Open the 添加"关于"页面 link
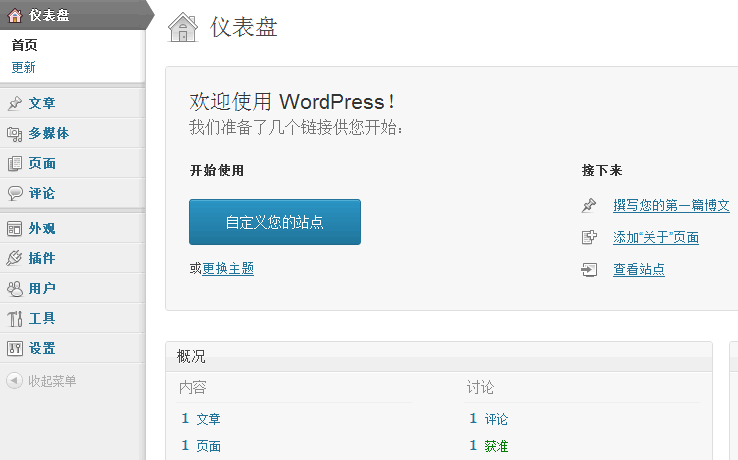Image resolution: width=738 pixels, height=460 pixels. [x=656, y=237]
